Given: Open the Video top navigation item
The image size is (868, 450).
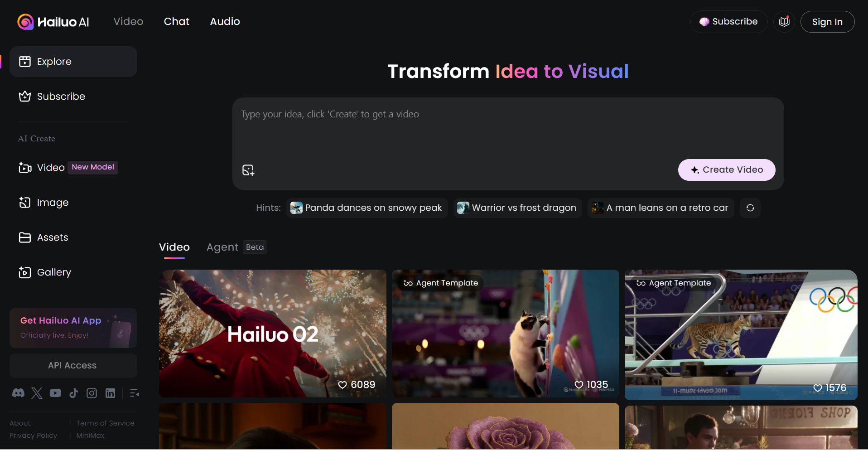Looking at the screenshot, I should click(128, 21).
